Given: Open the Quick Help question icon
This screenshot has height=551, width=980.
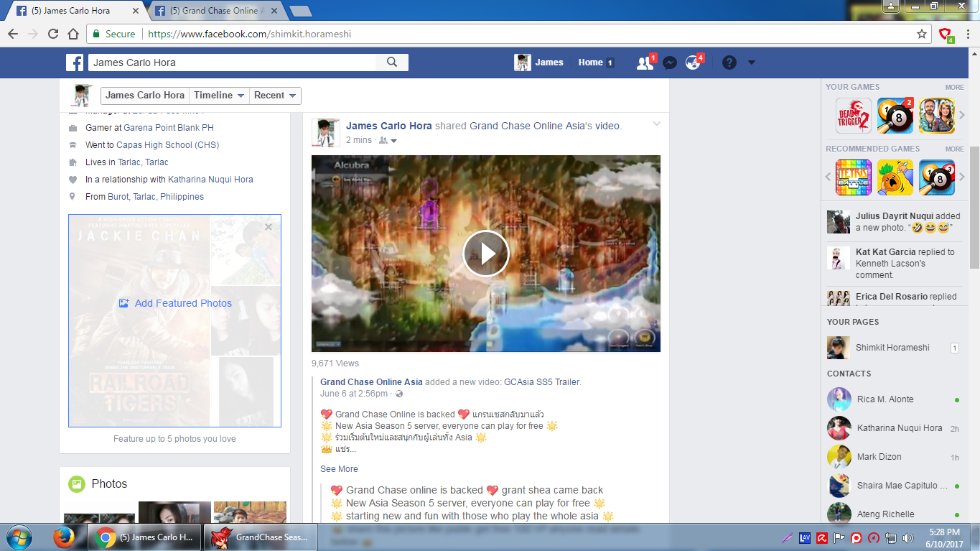Looking at the screenshot, I should [x=729, y=62].
